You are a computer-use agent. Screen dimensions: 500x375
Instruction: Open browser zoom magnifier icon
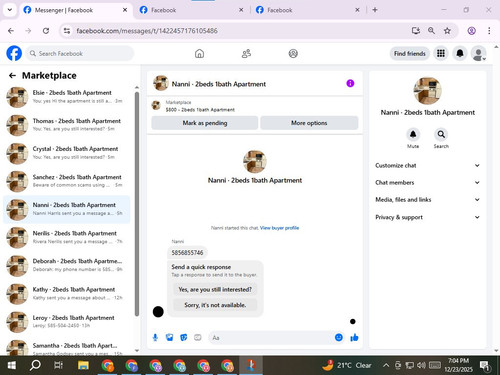point(431,31)
